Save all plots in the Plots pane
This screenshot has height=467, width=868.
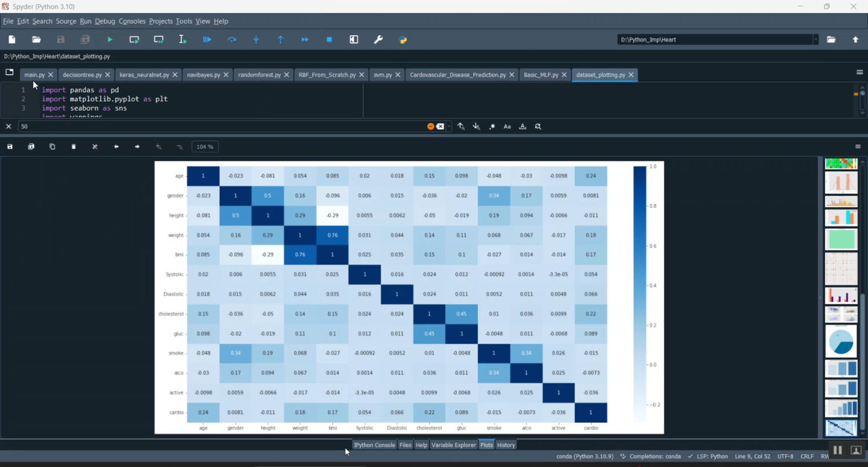click(31, 147)
